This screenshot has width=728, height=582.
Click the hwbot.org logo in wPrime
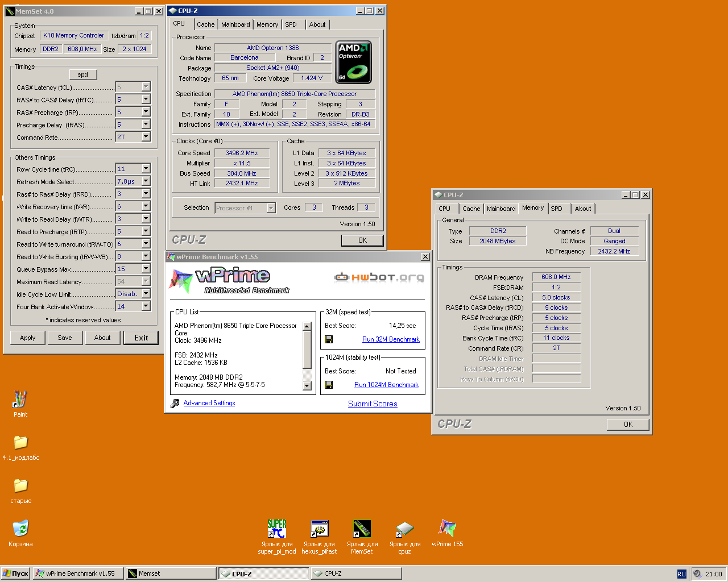click(x=379, y=277)
